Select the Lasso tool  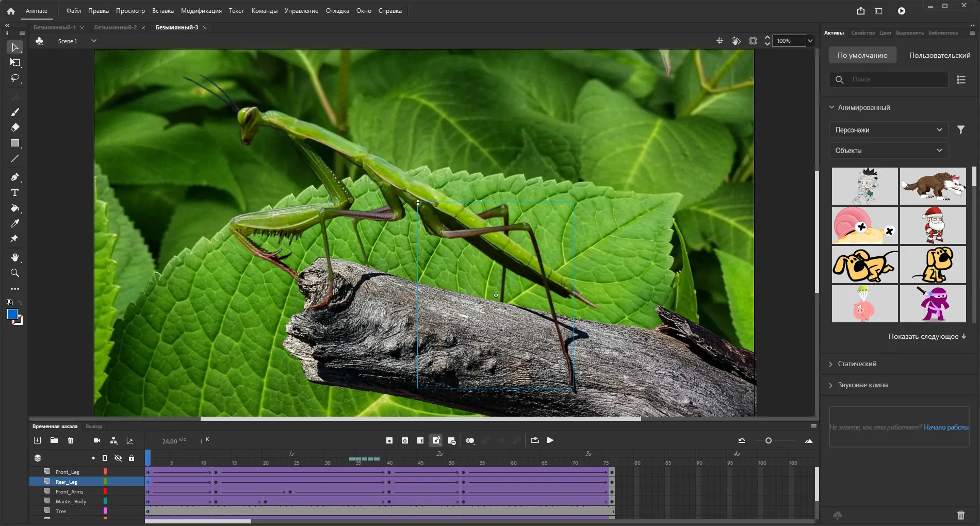click(15, 78)
